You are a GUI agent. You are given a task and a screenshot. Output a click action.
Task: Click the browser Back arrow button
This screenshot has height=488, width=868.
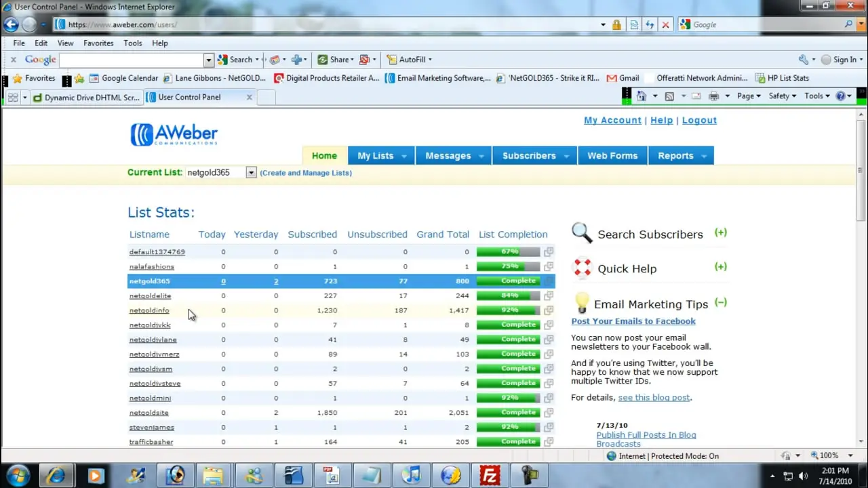point(11,24)
